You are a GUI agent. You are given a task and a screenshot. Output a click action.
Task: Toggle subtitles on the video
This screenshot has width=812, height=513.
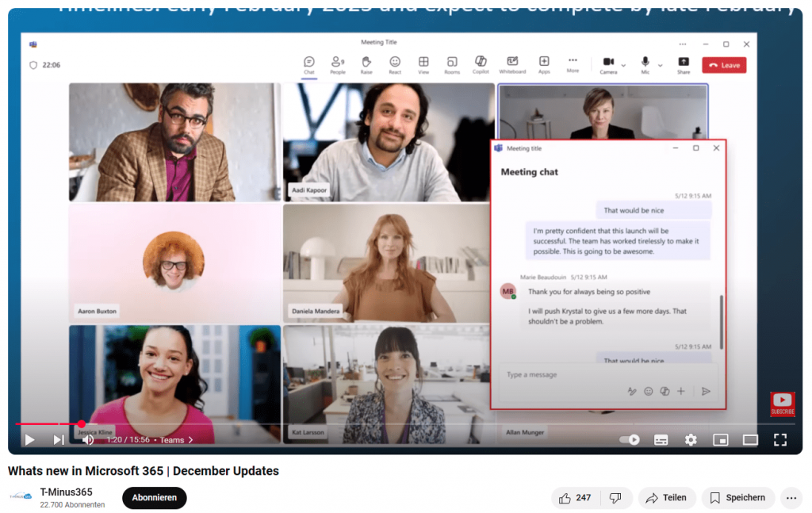point(661,440)
